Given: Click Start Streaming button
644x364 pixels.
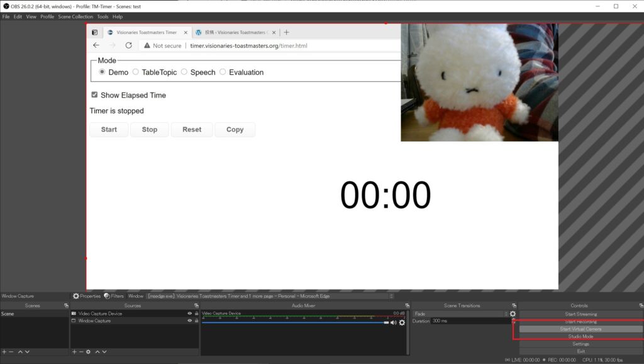Looking at the screenshot, I should [x=580, y=314].
